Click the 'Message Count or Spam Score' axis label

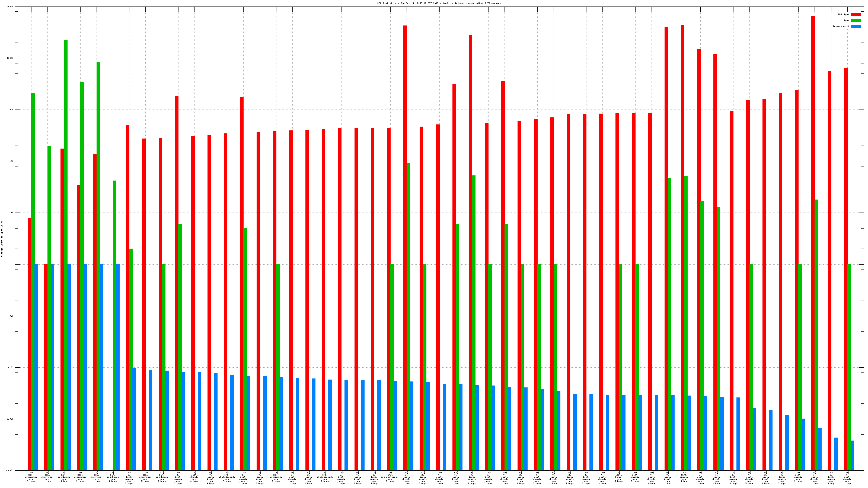2,239
